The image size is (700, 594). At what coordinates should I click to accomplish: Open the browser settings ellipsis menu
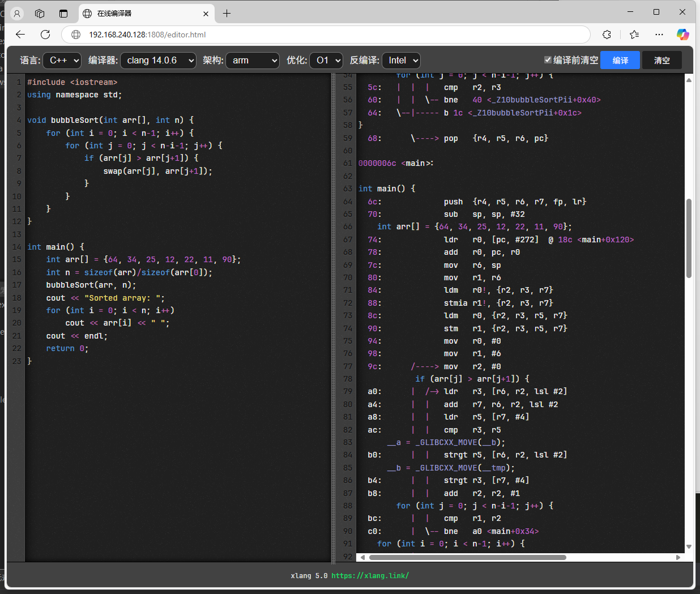[659, 35]
